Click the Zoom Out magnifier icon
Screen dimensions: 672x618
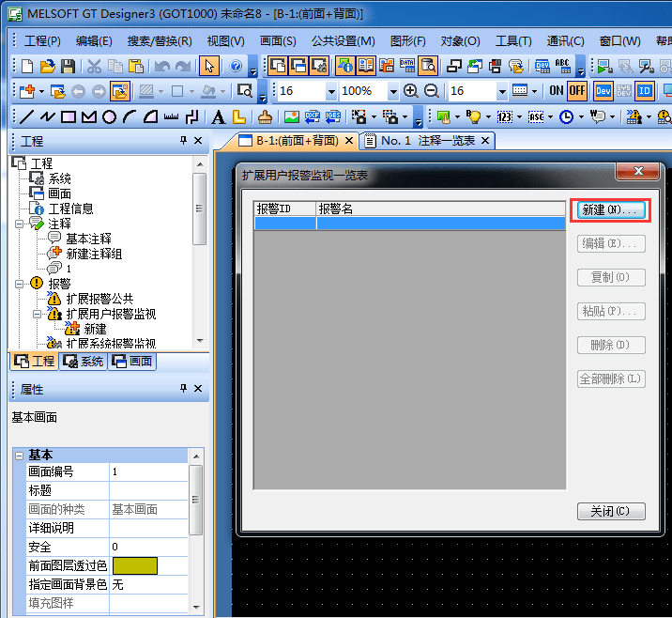[431, 91]
